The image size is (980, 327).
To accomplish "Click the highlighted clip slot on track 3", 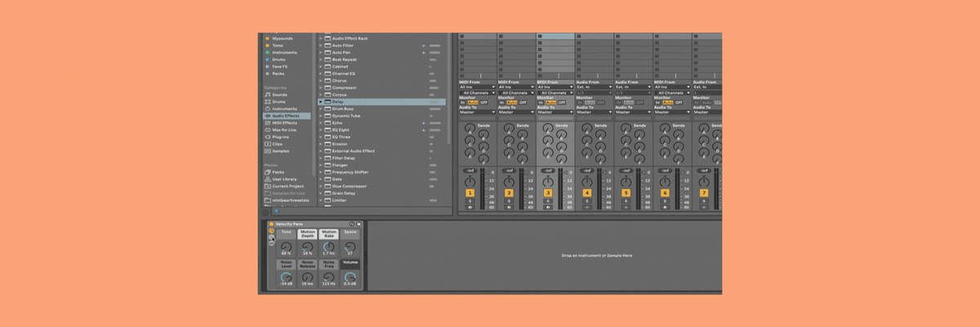I will pyautogui.click(x=555, y=37).
